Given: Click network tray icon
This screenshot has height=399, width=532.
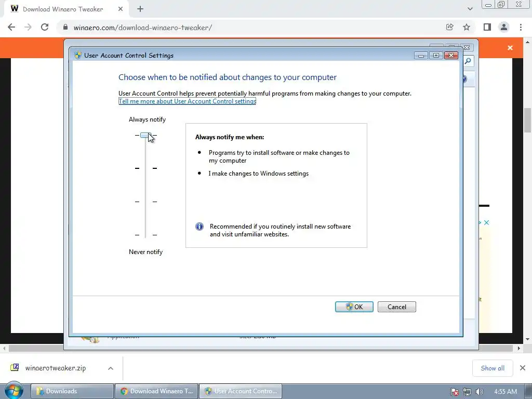Looking at the screenshot, I should (x=467, y=392).
